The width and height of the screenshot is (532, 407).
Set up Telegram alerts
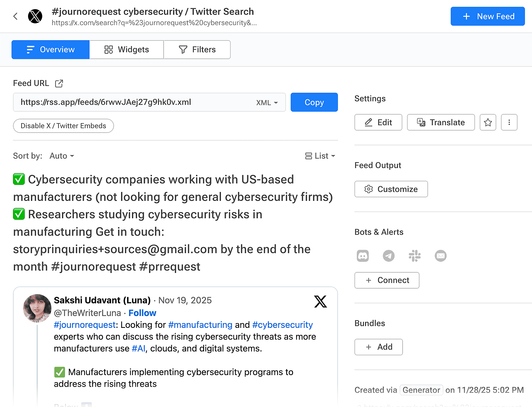point(389,256)
